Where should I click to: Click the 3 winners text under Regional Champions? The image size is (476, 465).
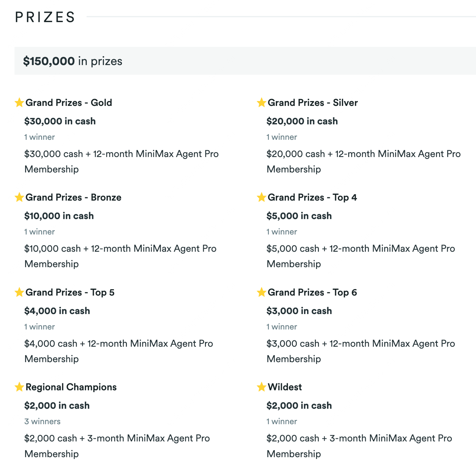click(x=42, y=421)
